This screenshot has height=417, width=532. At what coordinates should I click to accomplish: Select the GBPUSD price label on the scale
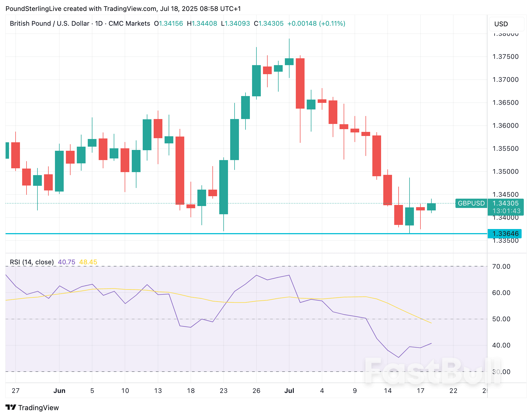pyautogui.click(x=506, y=203)
